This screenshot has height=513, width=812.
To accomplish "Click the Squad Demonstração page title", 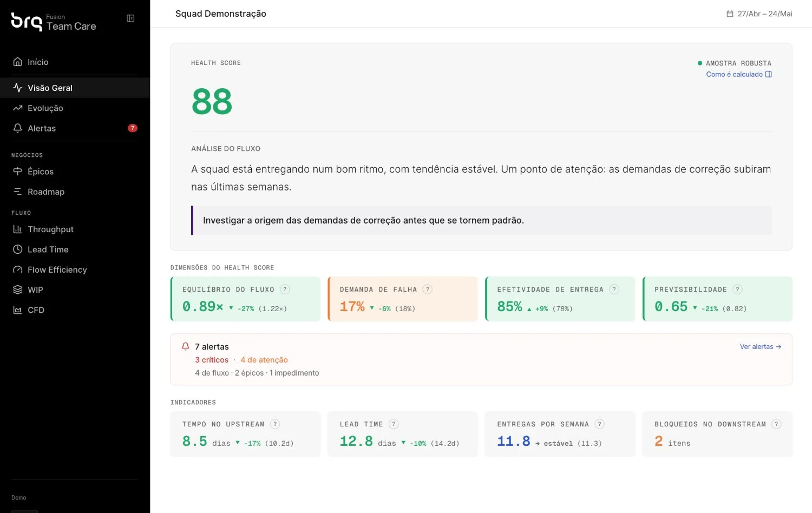I will [221, 14].
